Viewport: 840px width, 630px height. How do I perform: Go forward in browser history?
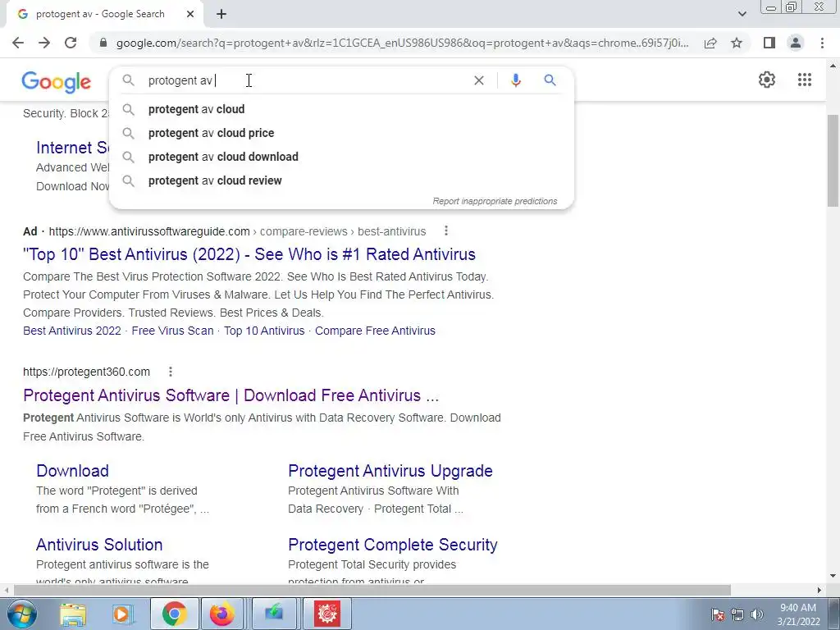(x=44, y=43)
